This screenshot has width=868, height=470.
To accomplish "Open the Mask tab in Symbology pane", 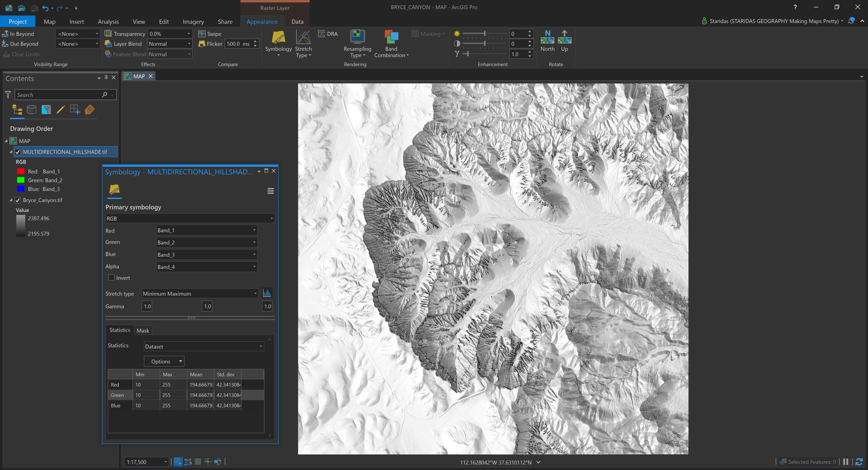I will 143,330.
